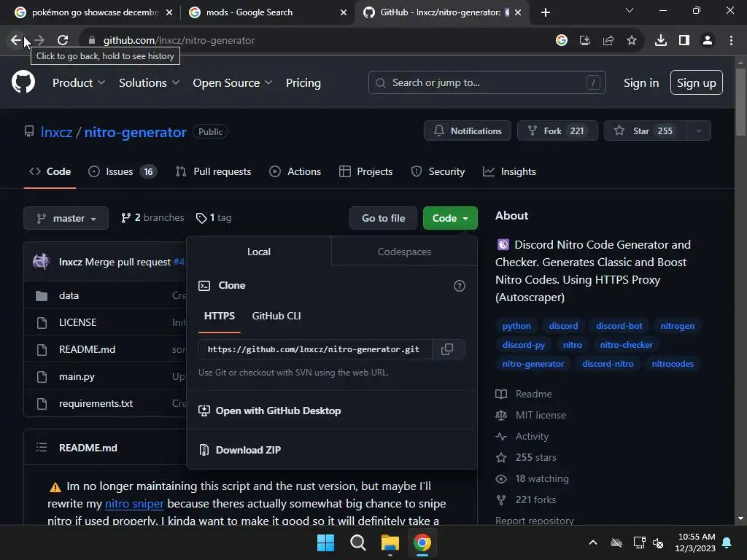The width and height of the screenshot is (747, 560).
Task: Click the Sign up button
Action: point(696,83)
